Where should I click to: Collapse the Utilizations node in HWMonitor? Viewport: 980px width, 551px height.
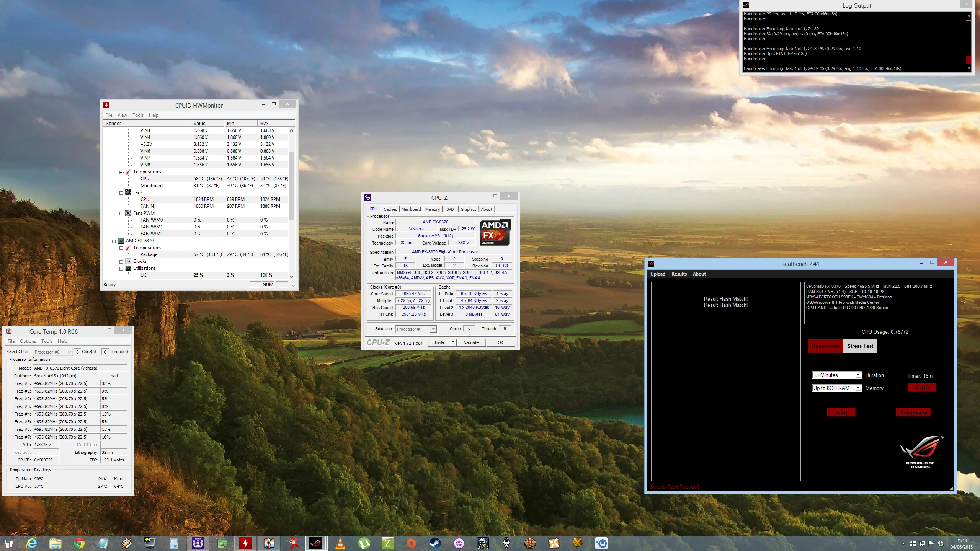click(x=121, y=269)
